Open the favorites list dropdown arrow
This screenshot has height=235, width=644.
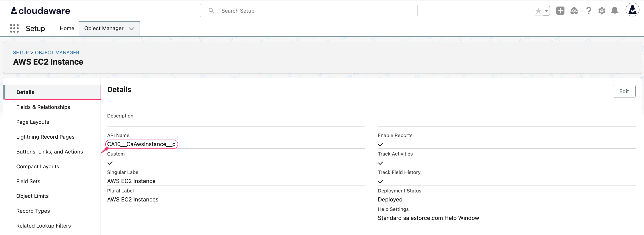546,11
